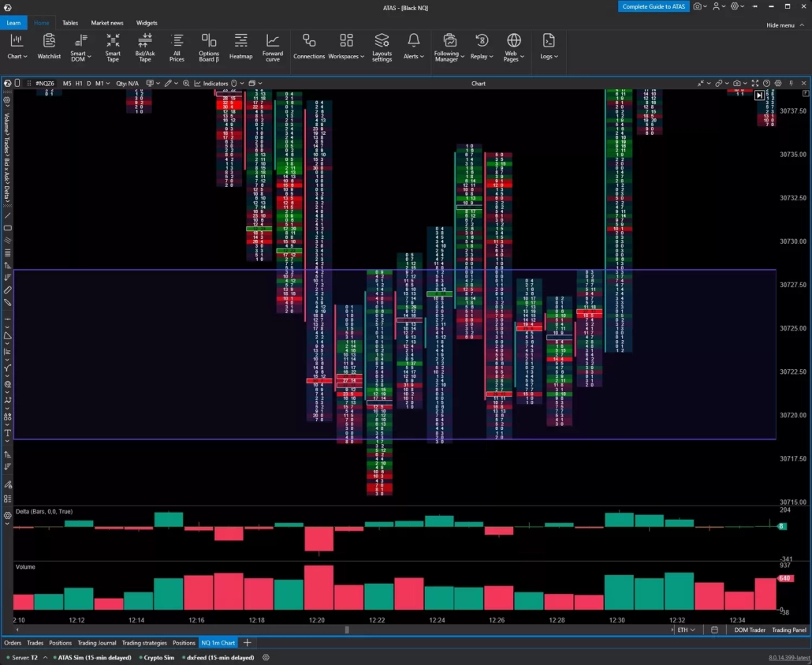The width and height of the screenshot is (812, 665).
Task: Open the Trading strategies tab
Action: click(144, 643)
